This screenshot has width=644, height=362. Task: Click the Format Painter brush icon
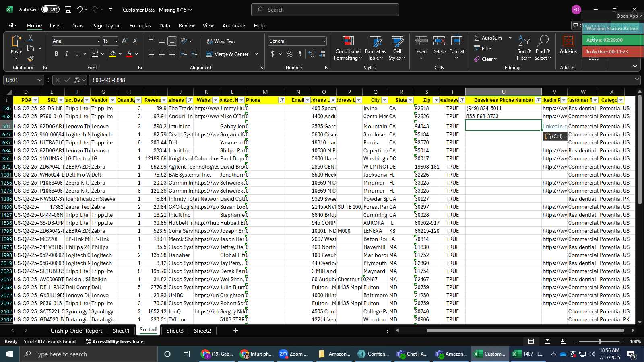click(x=31, y=58)
